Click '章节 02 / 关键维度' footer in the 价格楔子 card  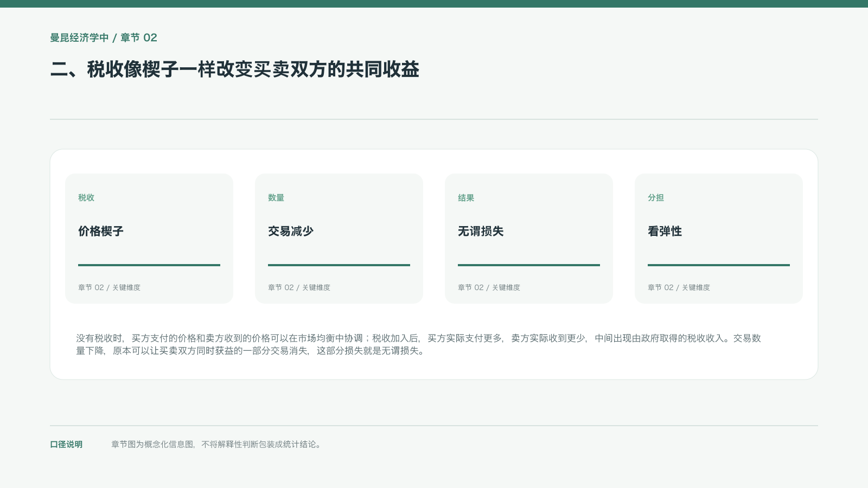(x=109, y=287)
